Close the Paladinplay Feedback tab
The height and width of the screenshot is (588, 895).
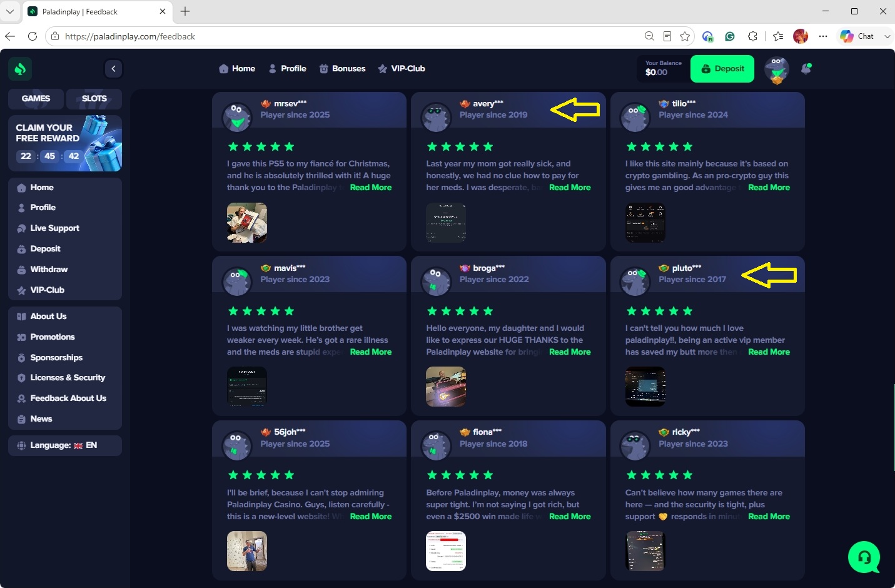point(163,11)
